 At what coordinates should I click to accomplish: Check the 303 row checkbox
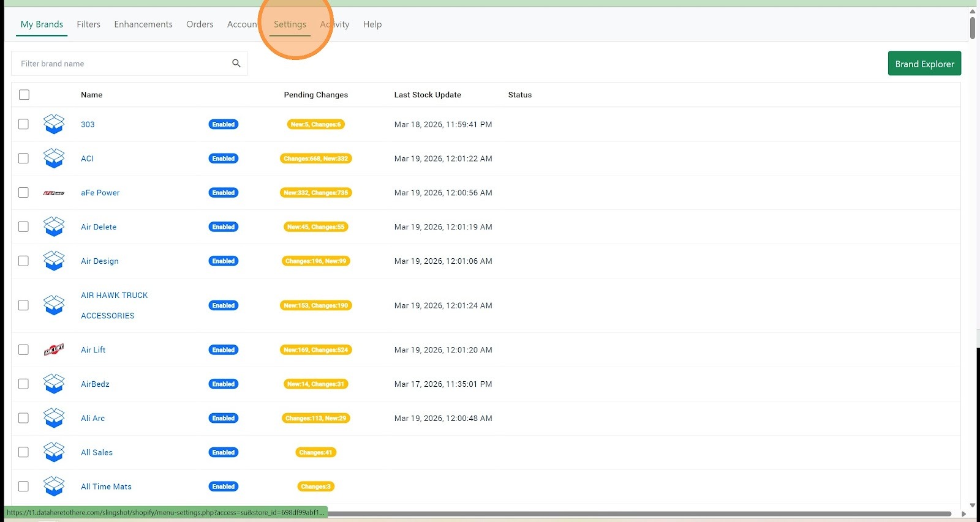23,124
